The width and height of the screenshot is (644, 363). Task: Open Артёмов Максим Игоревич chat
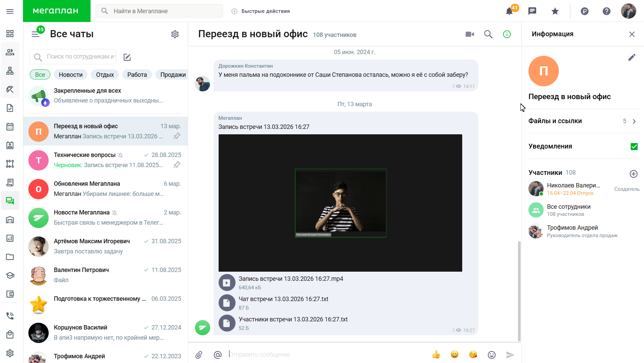105,246
